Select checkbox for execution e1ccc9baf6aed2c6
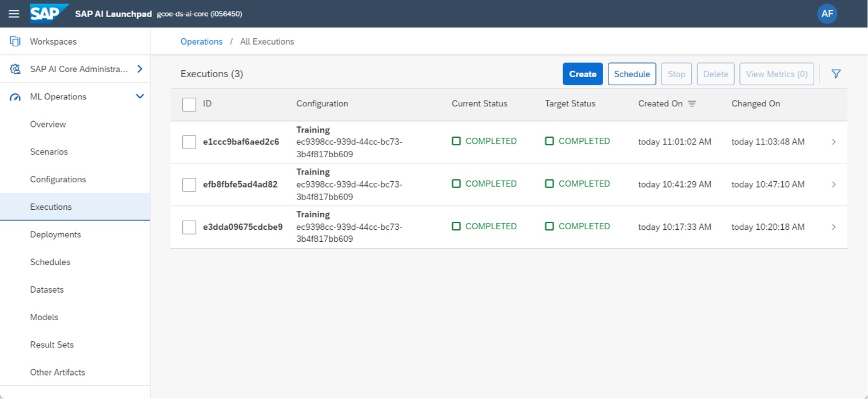This screenshot has width=868, height=399. 189,142
